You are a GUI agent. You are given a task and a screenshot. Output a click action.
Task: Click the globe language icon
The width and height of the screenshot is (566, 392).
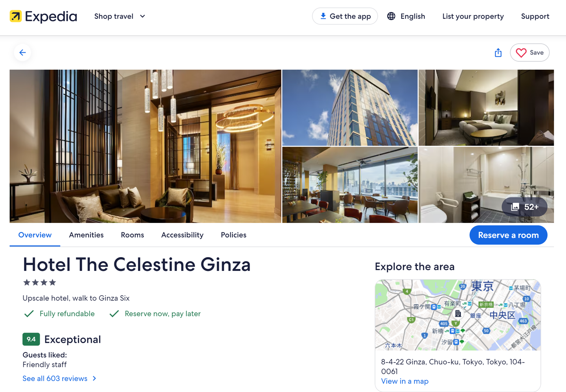coord(391,16)
